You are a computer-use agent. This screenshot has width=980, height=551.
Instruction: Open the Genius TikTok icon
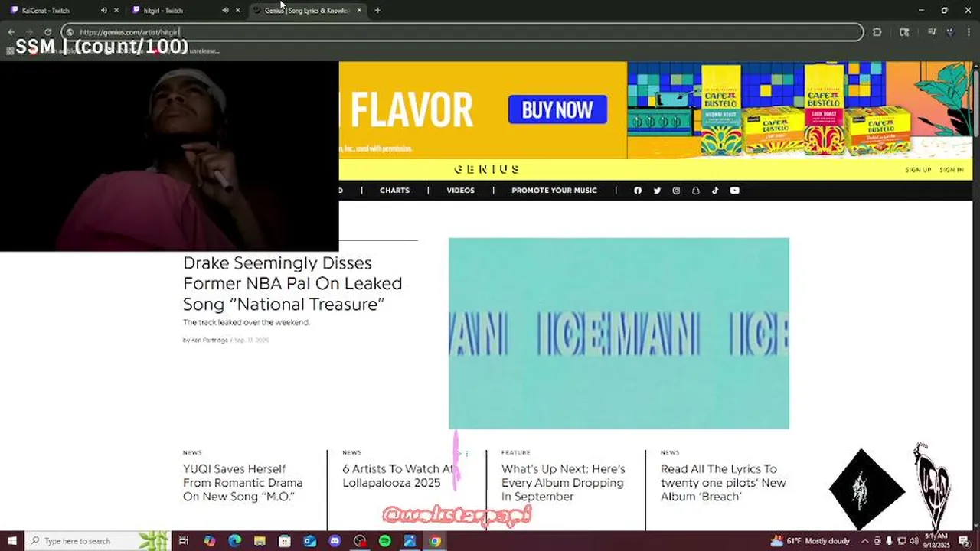pos(715,191)
